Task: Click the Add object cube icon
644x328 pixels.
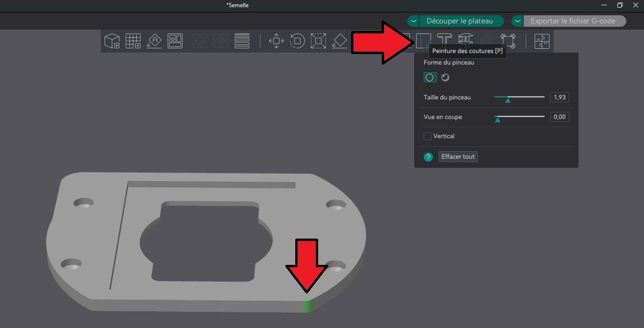Action: point(112,41)
